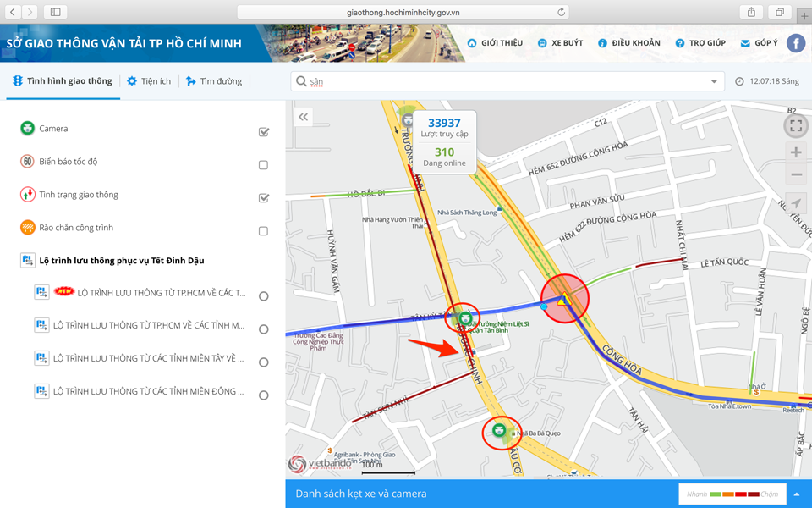Viewport: 812px width, 508px height.
Task: Click the Tòa Nhà E.town map label
Action: point(730,406)
